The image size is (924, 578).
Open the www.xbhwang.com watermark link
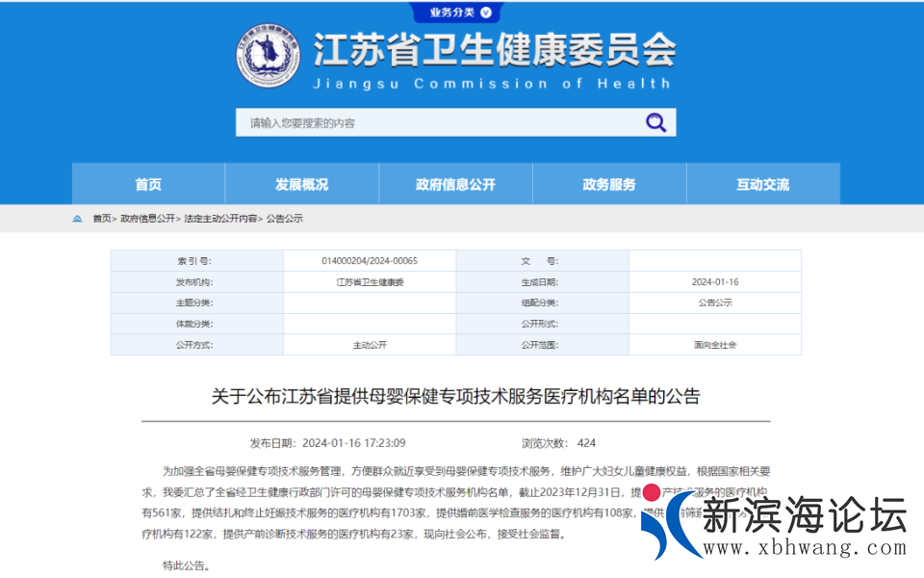[803, 547]
